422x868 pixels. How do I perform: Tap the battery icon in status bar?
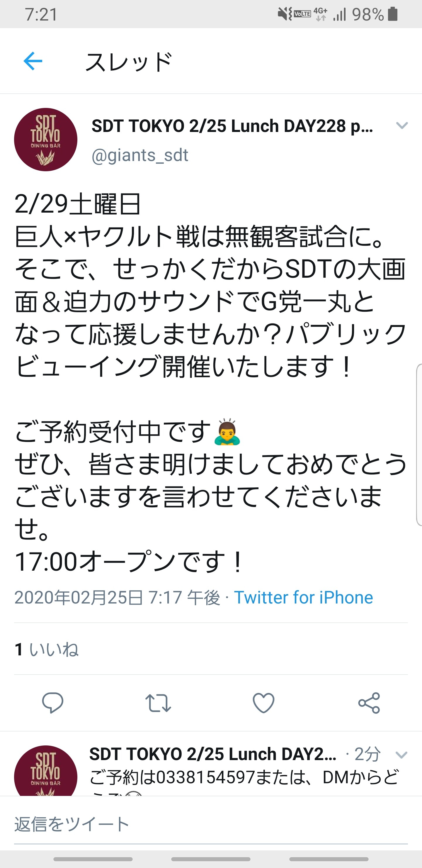[x=393, y=14]
